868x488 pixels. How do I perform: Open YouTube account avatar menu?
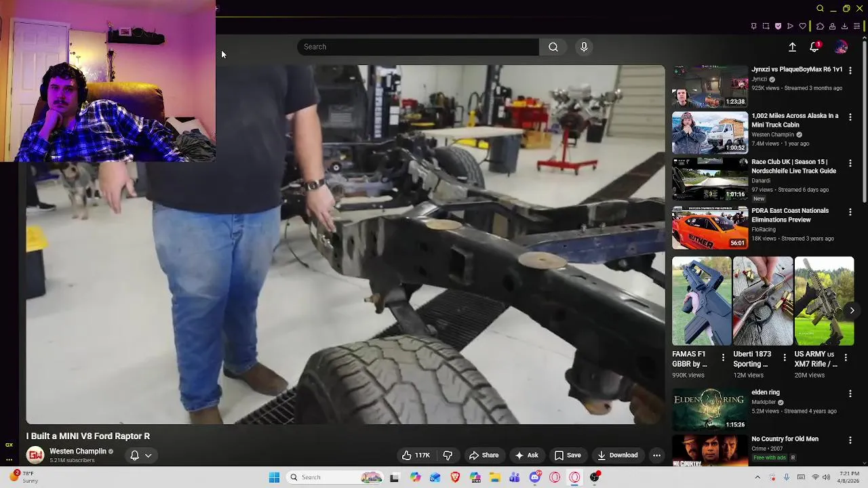[x=841, y=47]
